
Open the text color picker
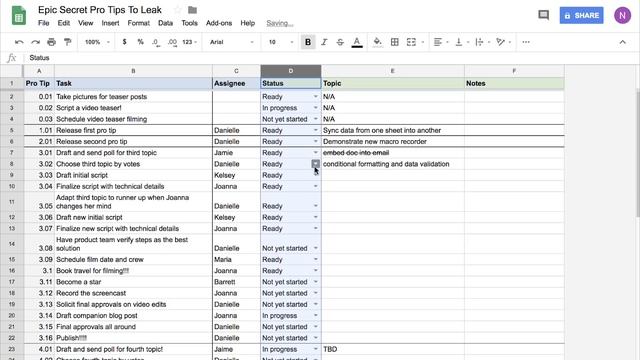(x=357, y=42)
